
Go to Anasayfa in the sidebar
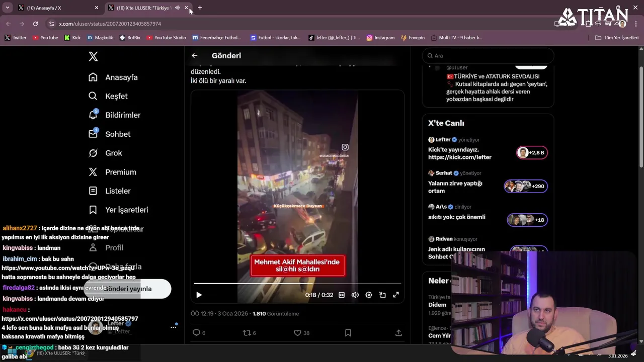[x=113, y=77]
